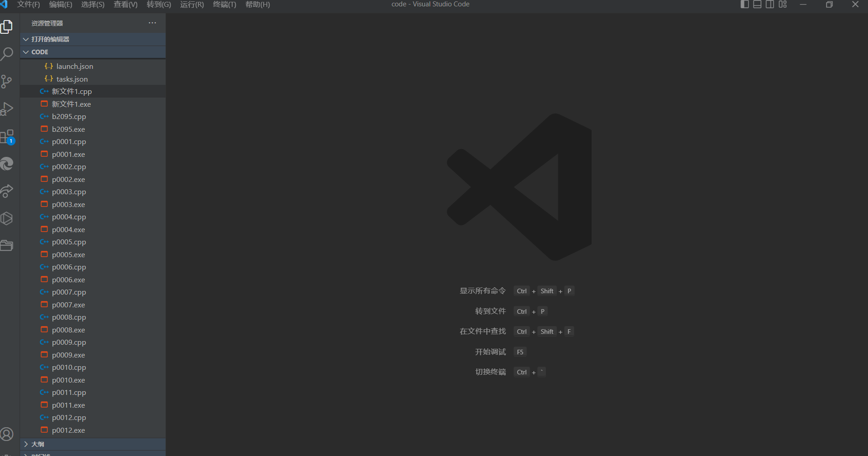
Task: Open the 终端(T) menu
Action: 224,5
